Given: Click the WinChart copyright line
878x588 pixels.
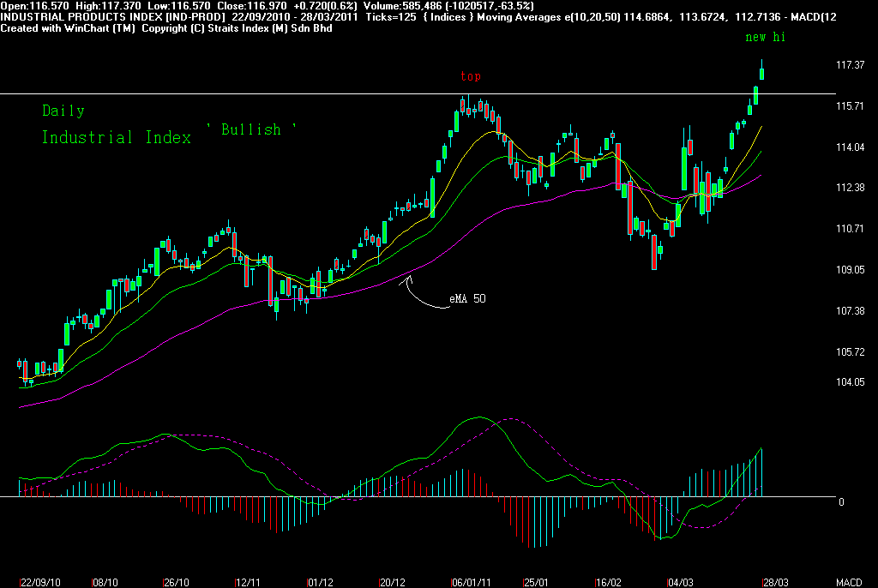Looking at the screenshot, I should [x=166, y=28].
